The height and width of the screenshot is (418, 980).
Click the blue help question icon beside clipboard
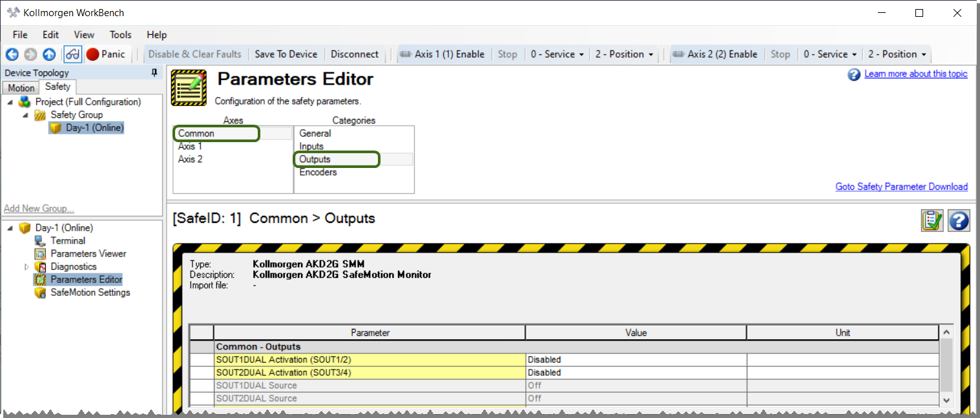(959, 220)
